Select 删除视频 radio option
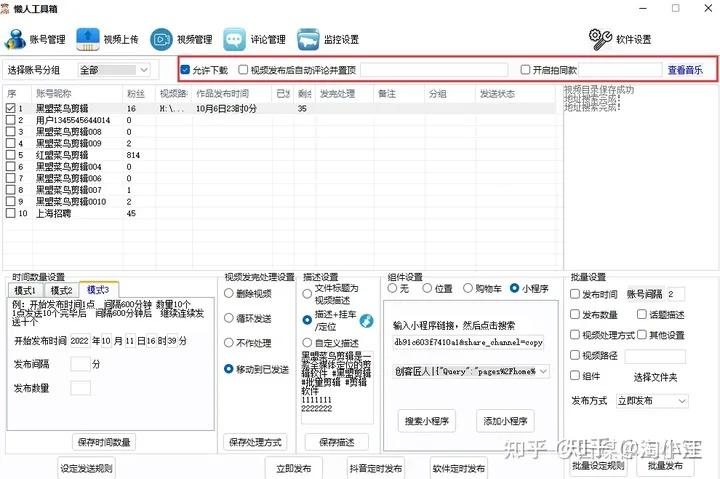 (229, 293)
